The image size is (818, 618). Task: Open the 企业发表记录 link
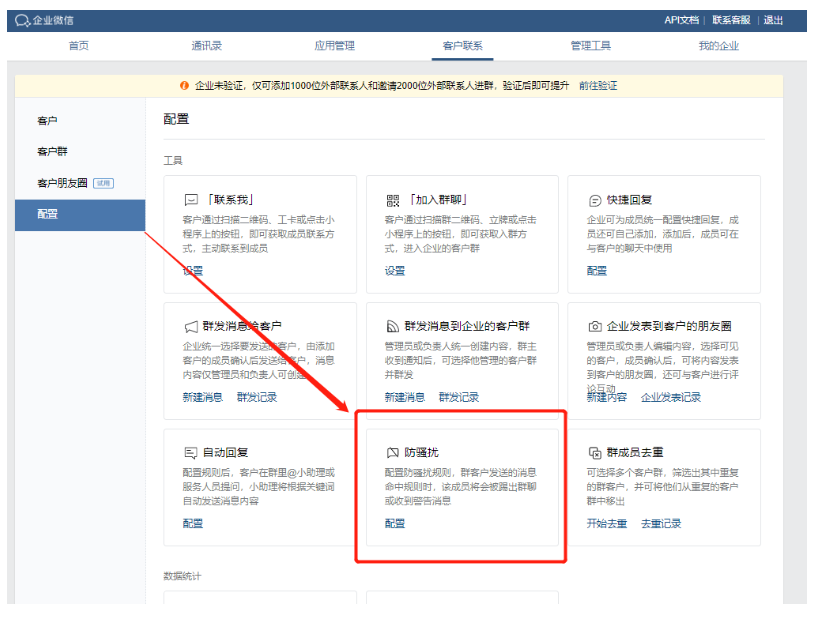(x=671, y=397)
